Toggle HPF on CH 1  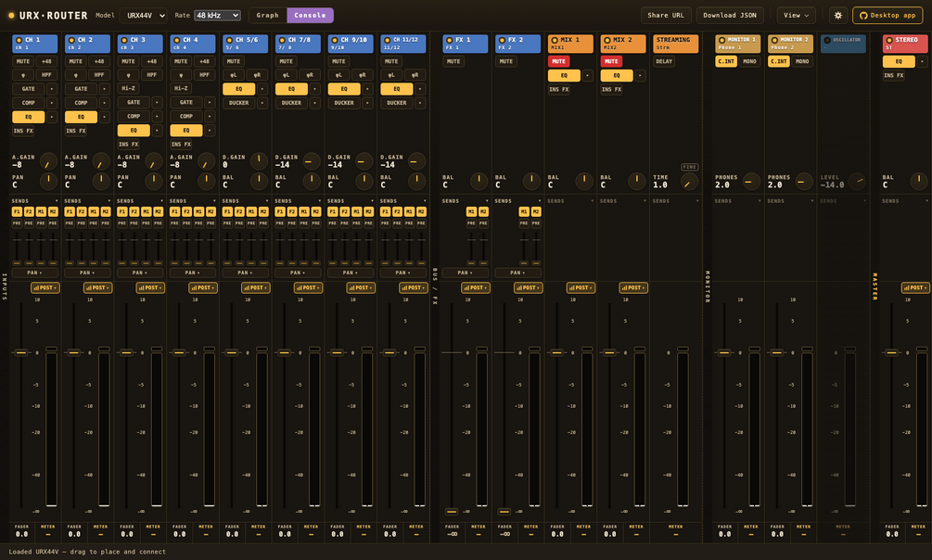[46, 75]
